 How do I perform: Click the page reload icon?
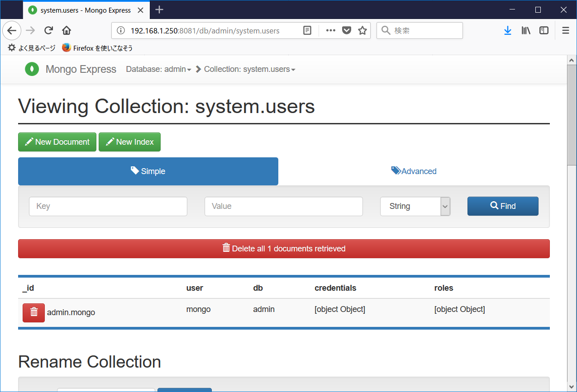point(48,30)
